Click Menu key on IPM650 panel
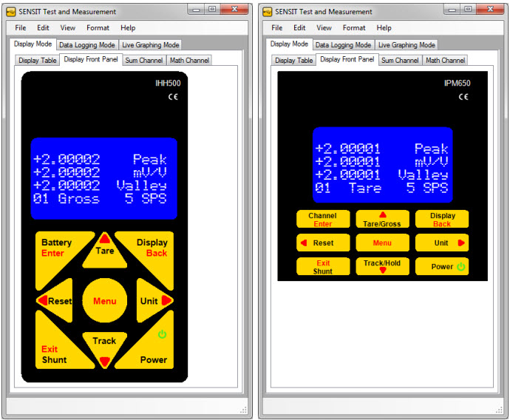Screen dimensions: 510x420 tap(383, 243)
